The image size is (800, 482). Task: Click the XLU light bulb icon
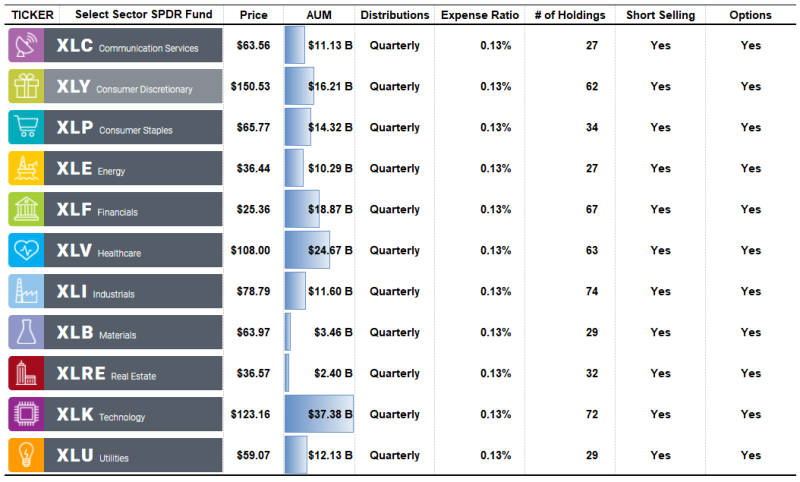(x=25, y=456)
